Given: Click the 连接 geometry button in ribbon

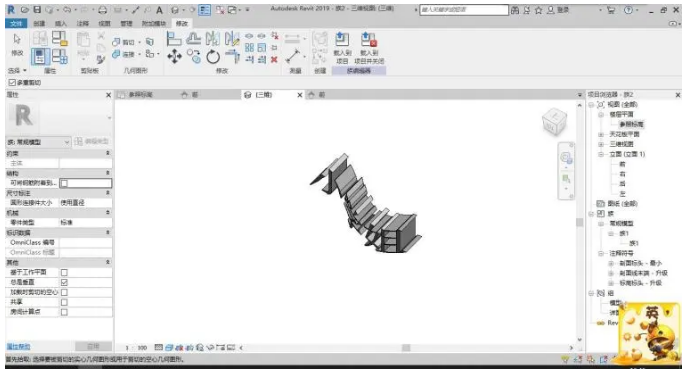Looking at the screenshot, I should pos(124,54).
